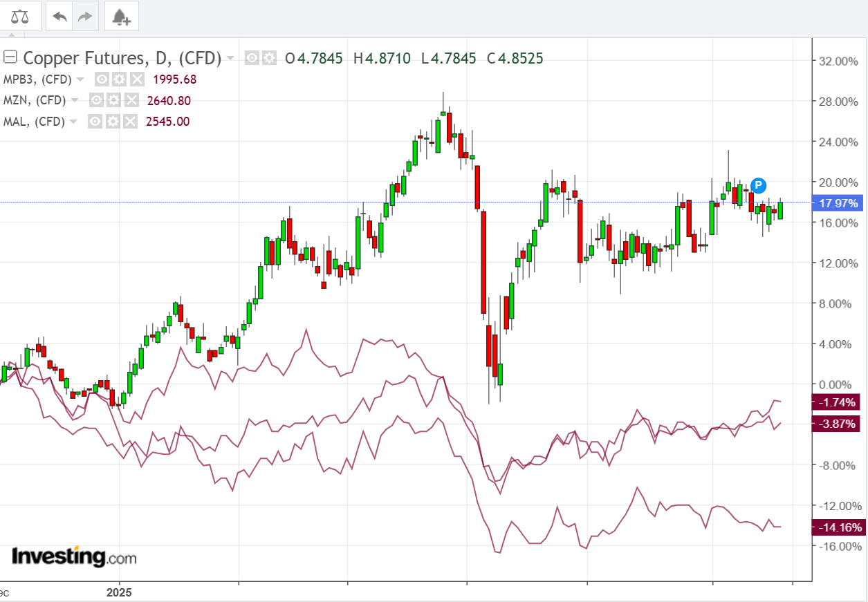
Task: Hide the MZN comparison line
Action: pyautogui.click(x=97, y=101)
